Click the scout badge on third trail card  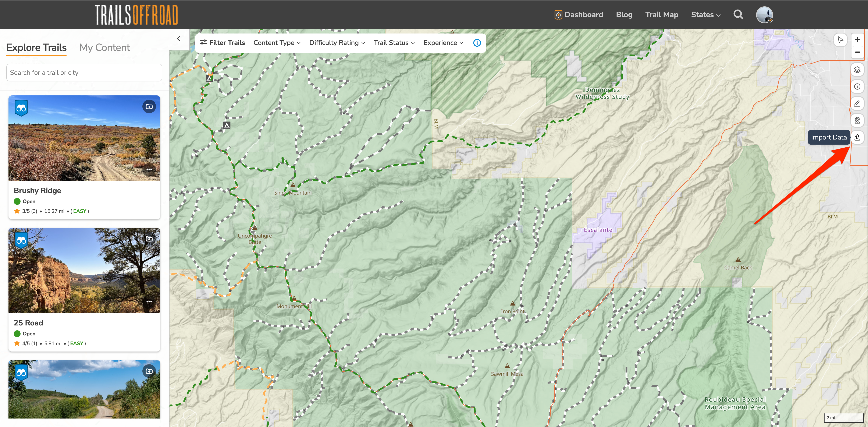tap(21, 372)
